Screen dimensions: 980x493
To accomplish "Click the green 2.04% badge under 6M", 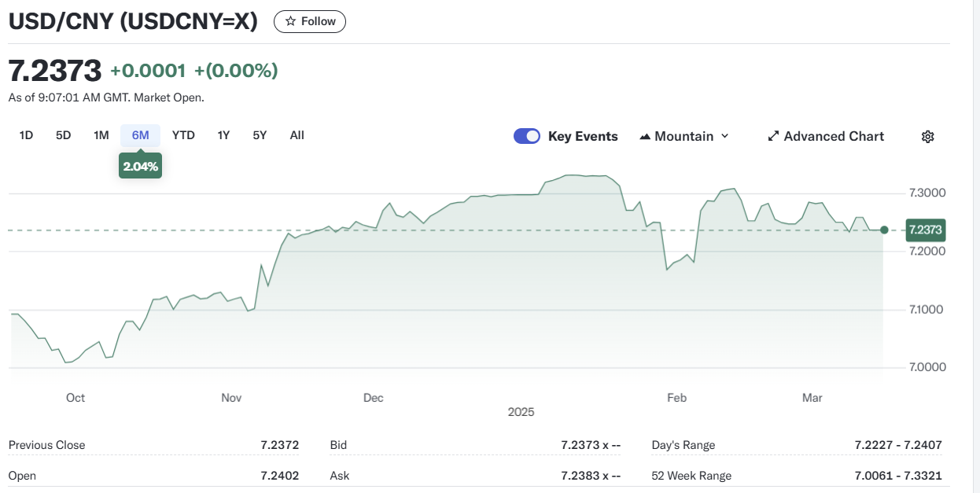I will point(140,166).
